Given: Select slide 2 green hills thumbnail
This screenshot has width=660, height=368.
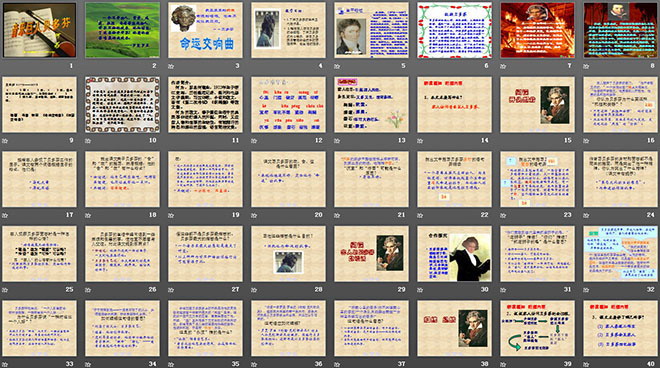Looking at the screenshot, I should (122, 30).
